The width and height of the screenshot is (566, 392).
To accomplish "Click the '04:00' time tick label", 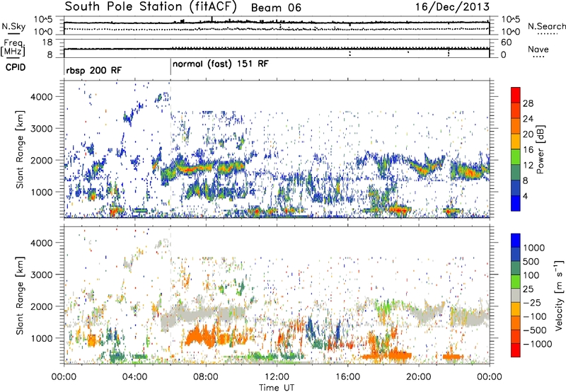I will click(x=135, y=377).
